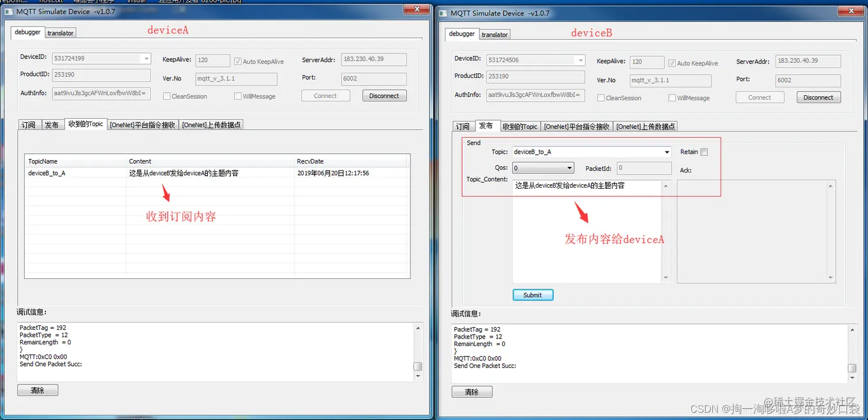Screen dimensions: 868x420
Task: Click 'PacketTag = 192' line in deviceA log
Action: click(43, 328)
